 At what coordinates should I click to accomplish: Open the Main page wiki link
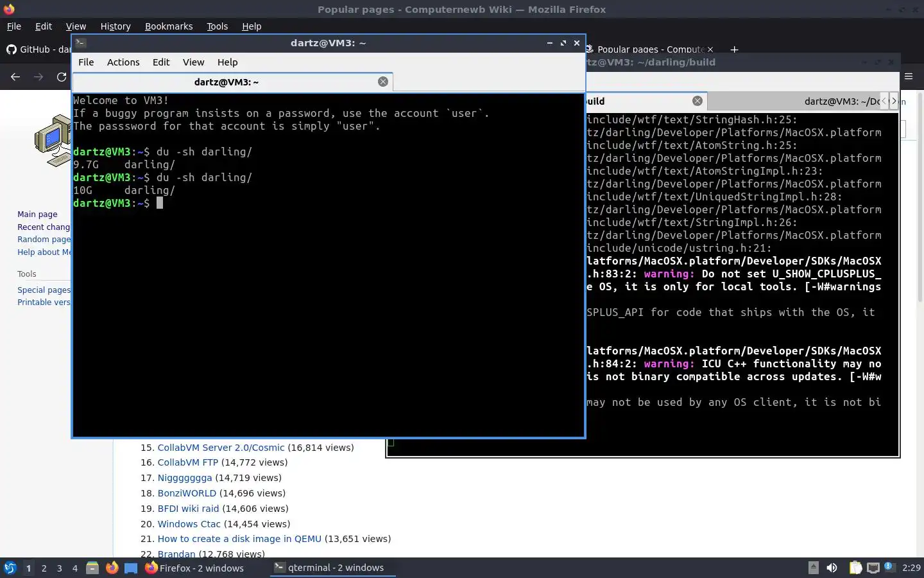(37, 215)
